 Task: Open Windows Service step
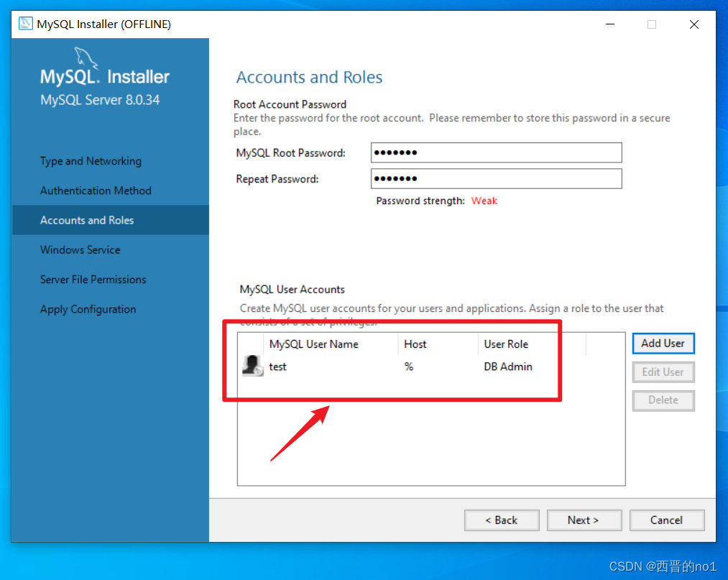80,250
